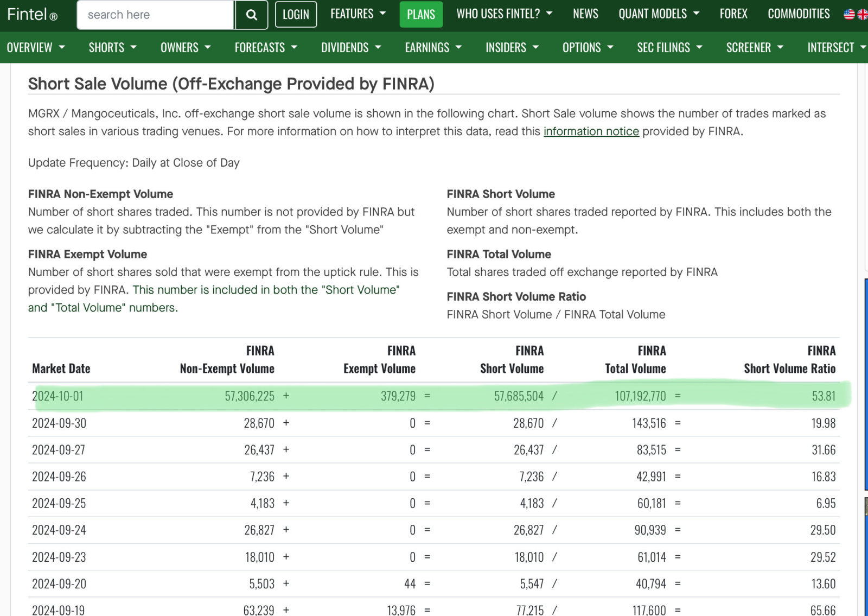This screenshot has width=868, height=616.
Task: Open the FEATURES dropdown menu
Action: [x=358, y=14]
